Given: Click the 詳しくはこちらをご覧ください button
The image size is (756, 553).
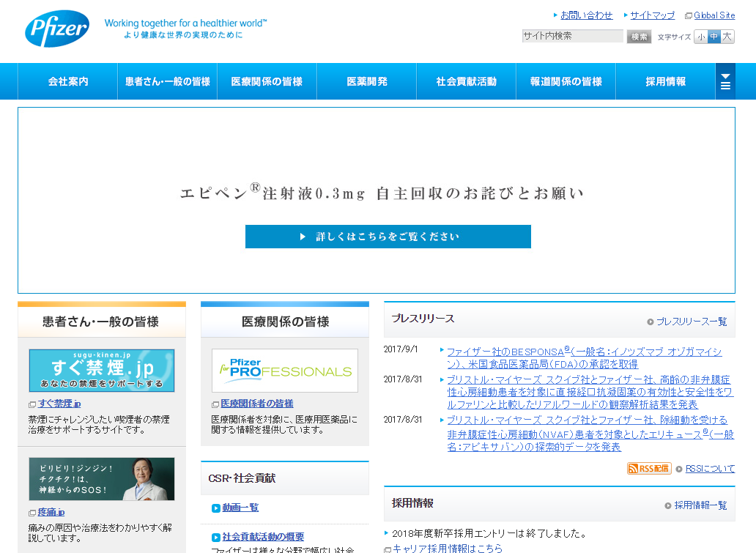Looking at the screenshot, I should pos(388,237).
